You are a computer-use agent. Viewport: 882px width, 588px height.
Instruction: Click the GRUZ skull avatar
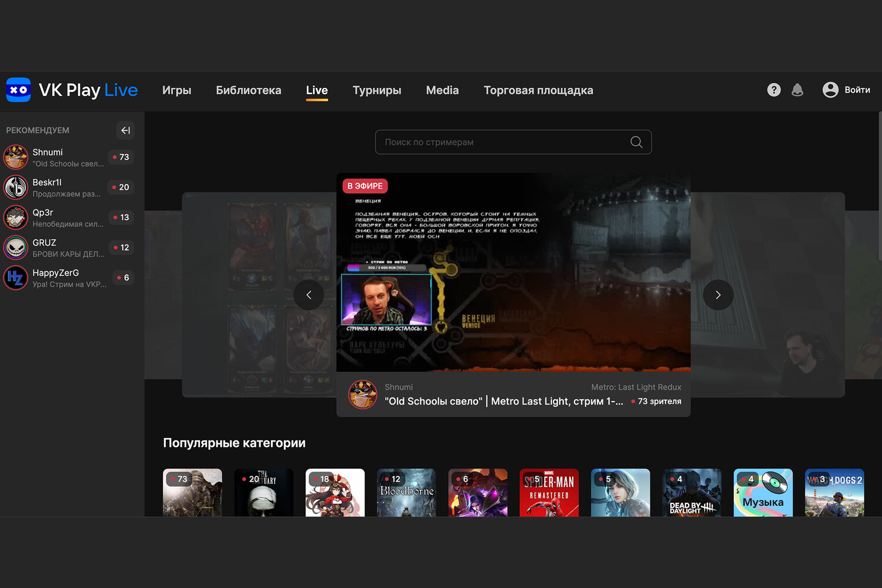16,248
